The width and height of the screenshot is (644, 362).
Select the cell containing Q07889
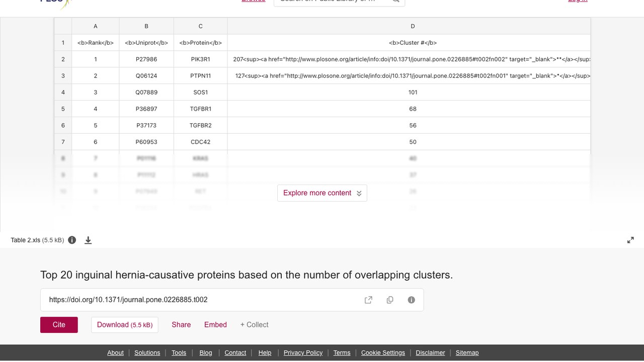(x=146, y=93)
